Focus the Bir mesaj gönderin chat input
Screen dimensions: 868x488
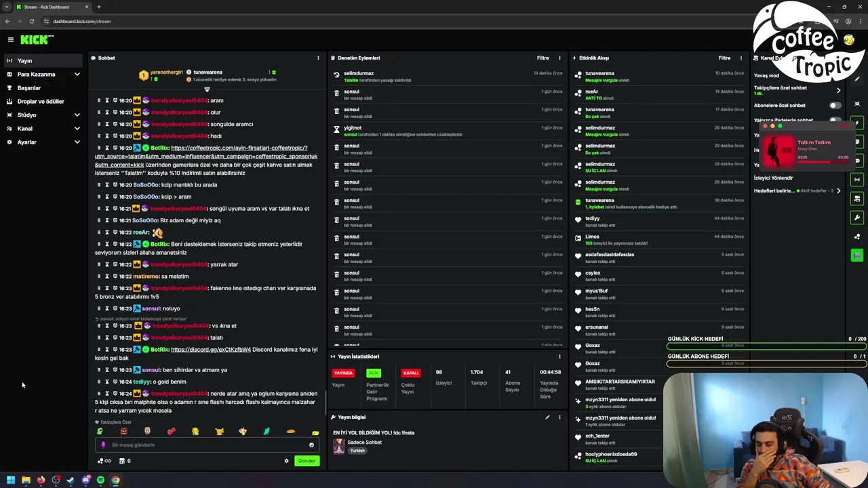(208, 445)
